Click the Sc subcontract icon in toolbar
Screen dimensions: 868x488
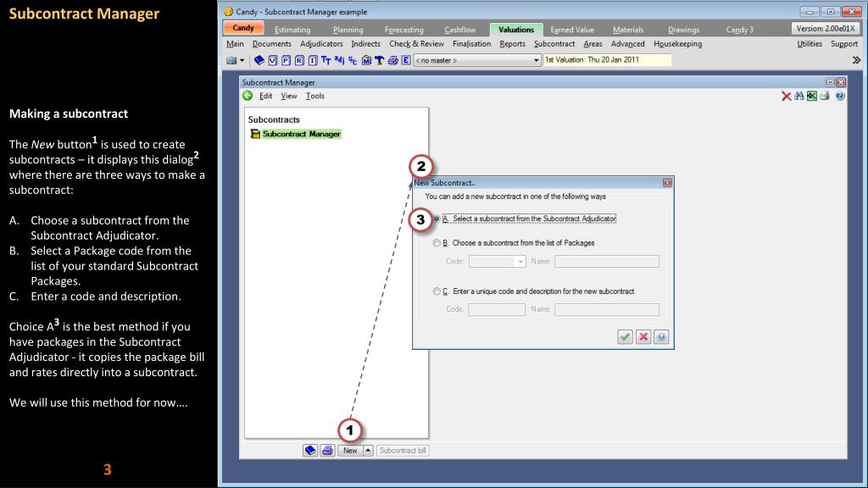click(353, 60)
